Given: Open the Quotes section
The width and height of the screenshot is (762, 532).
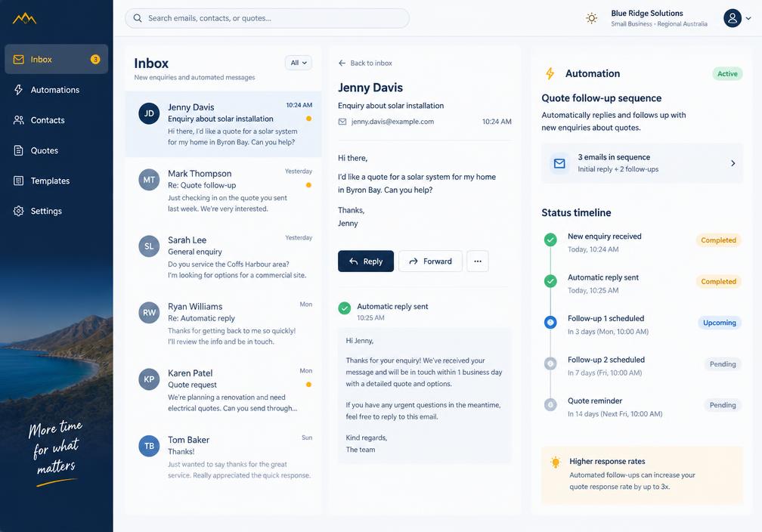Looking at the screenshot, I should coord(57,150).
